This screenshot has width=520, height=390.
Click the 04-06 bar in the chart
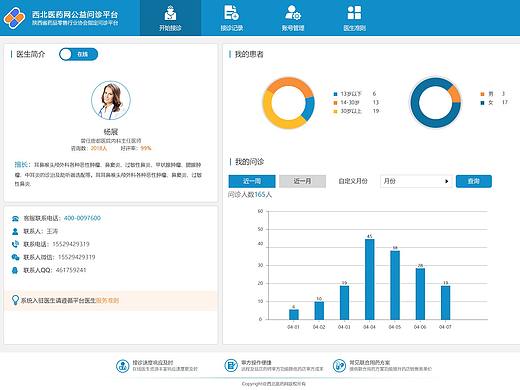(x=420, y=294)
